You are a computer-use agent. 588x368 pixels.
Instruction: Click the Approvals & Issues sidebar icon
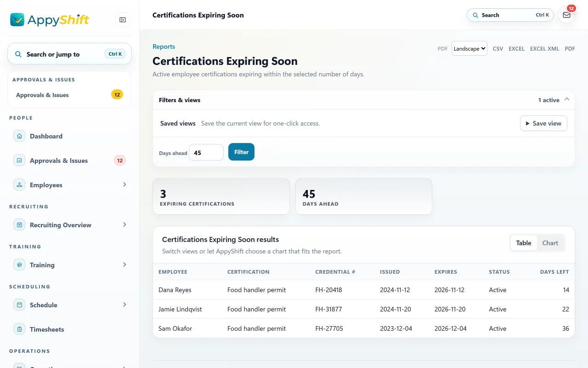click(19, 161)
